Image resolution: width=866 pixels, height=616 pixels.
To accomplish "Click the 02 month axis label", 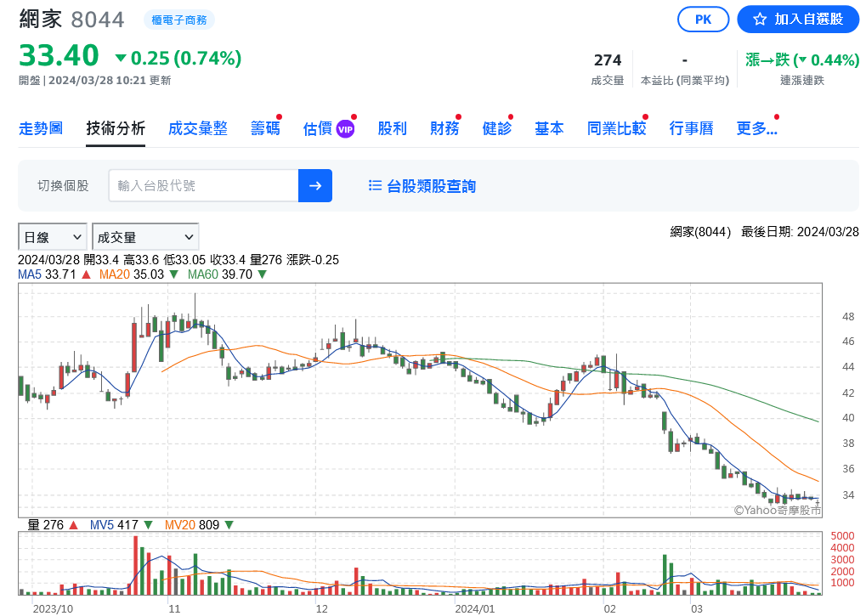I will (609, 609).
